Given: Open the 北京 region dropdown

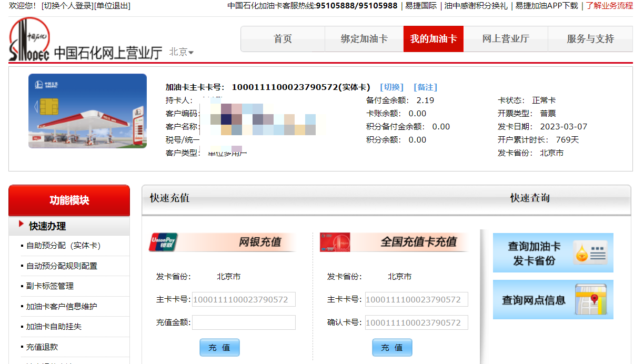Looking at the screenshot, I should tap(182, 52).
